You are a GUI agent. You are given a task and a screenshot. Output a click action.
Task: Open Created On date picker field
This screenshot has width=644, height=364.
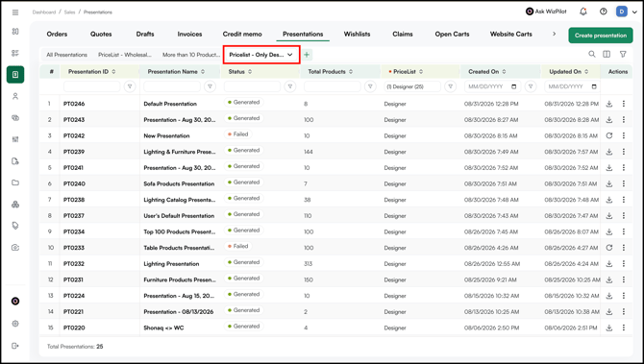(492, 86)
